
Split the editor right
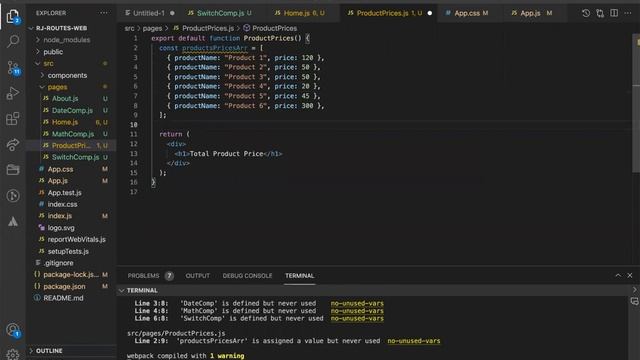point(614,13)
